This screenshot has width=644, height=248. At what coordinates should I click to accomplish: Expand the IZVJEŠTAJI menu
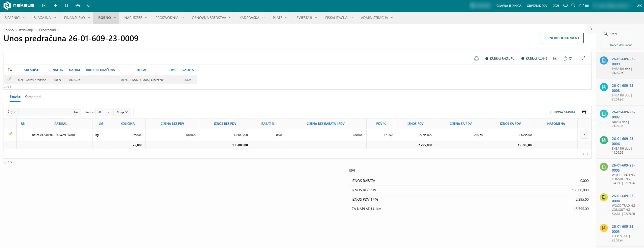point(306,18)
